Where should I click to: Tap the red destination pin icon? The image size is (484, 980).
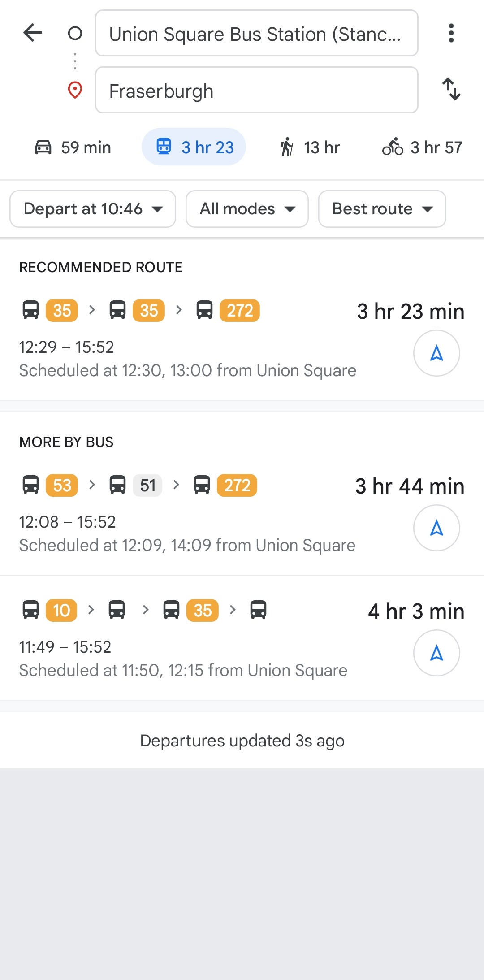coord(75,90)
